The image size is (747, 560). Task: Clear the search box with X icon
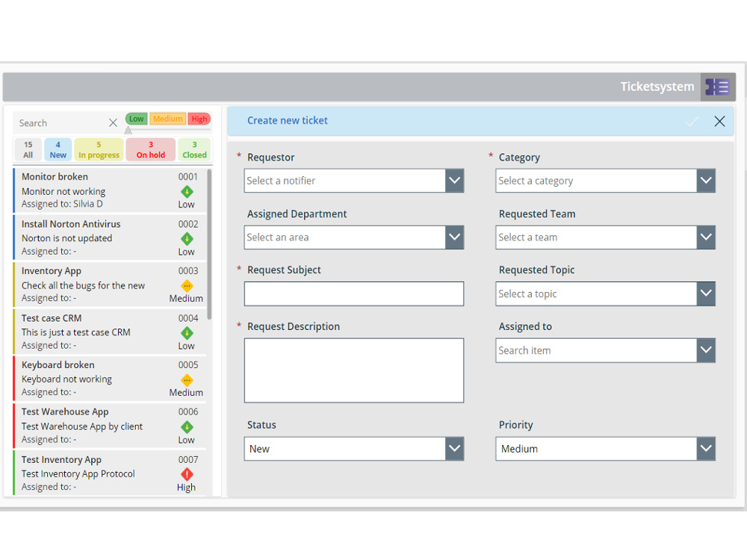pos(113,123)
